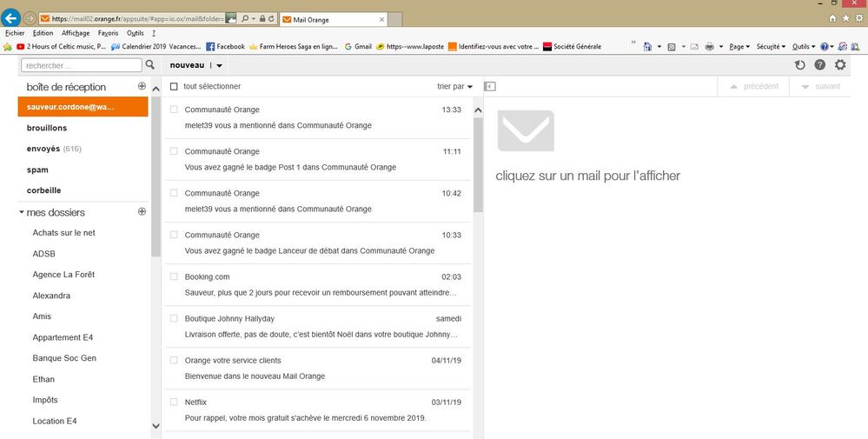Expand the printer dropdown arrow in command bar
The width and height of the screenshot is (868, 439).
(721, 46)
